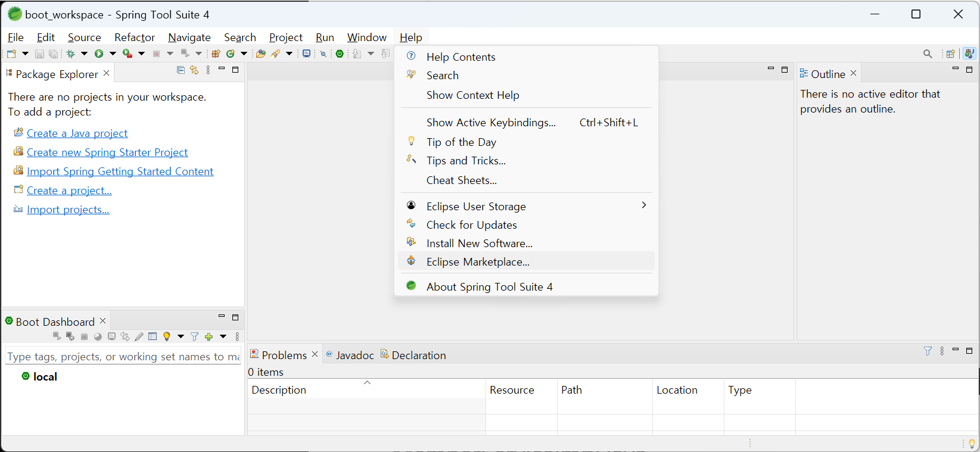The image size is (980, 452).
Task: Focus the Boot Dashboard tags filter field
Action: point(123,356)
